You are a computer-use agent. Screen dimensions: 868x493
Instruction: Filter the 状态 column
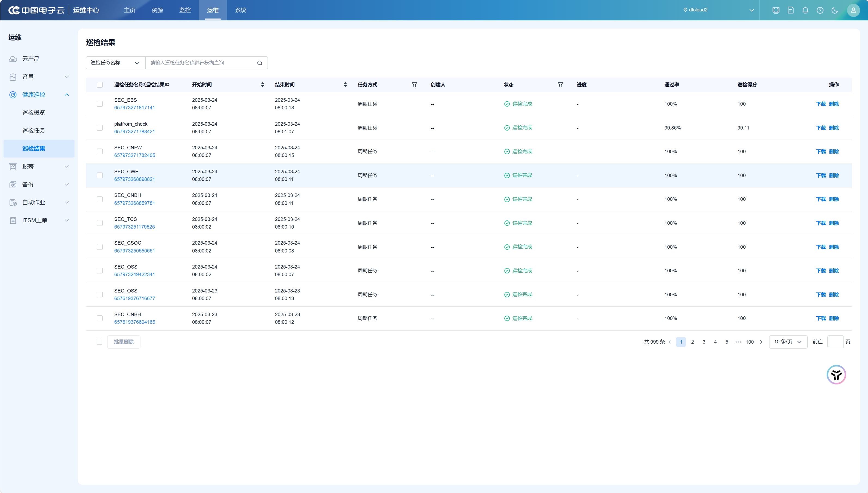pyautogui.click(x=560, y=85)
